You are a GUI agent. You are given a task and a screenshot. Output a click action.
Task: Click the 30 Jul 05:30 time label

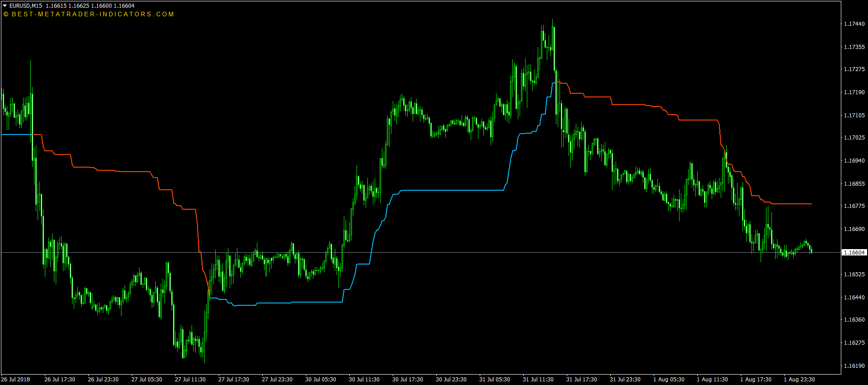point(321,380)
